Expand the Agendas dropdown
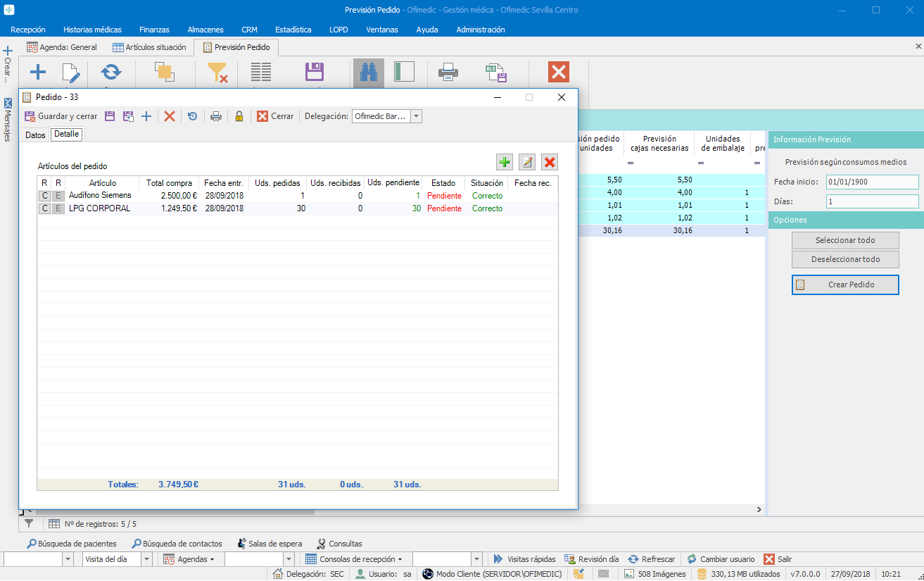The height and width of the screenshot is (581, 924). (x=189, y=559)
